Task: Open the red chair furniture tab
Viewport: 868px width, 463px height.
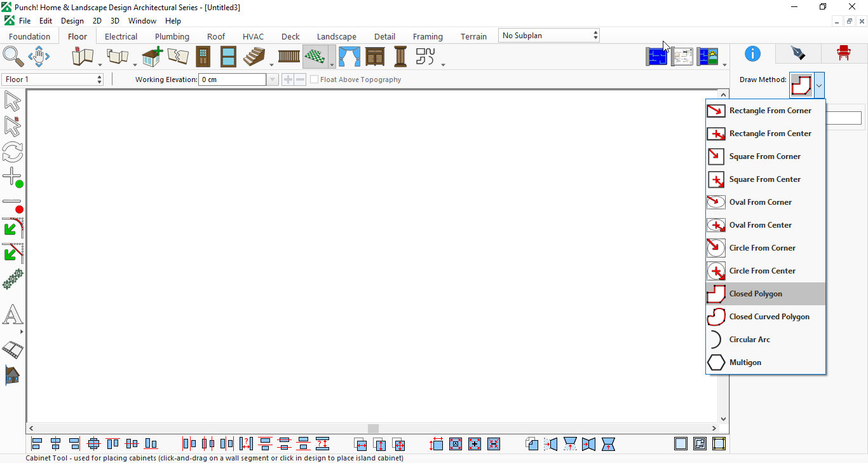Action: (843, 53)
